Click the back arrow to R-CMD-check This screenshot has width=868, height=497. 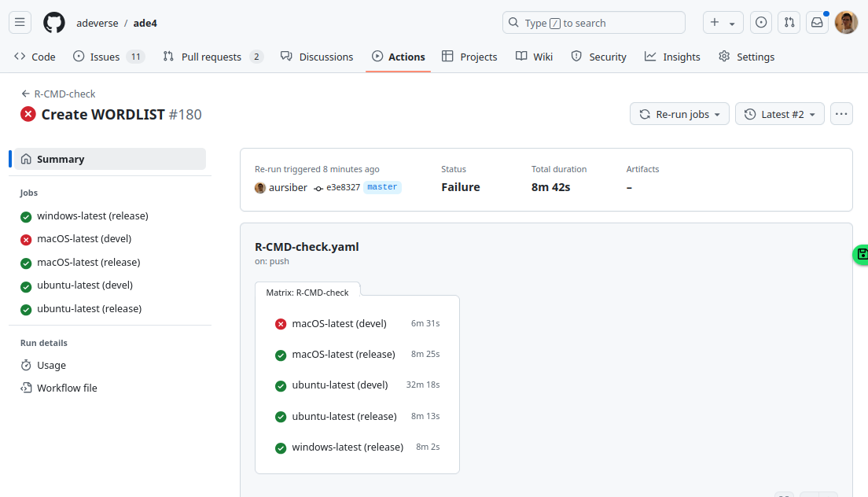pos(25,94)
